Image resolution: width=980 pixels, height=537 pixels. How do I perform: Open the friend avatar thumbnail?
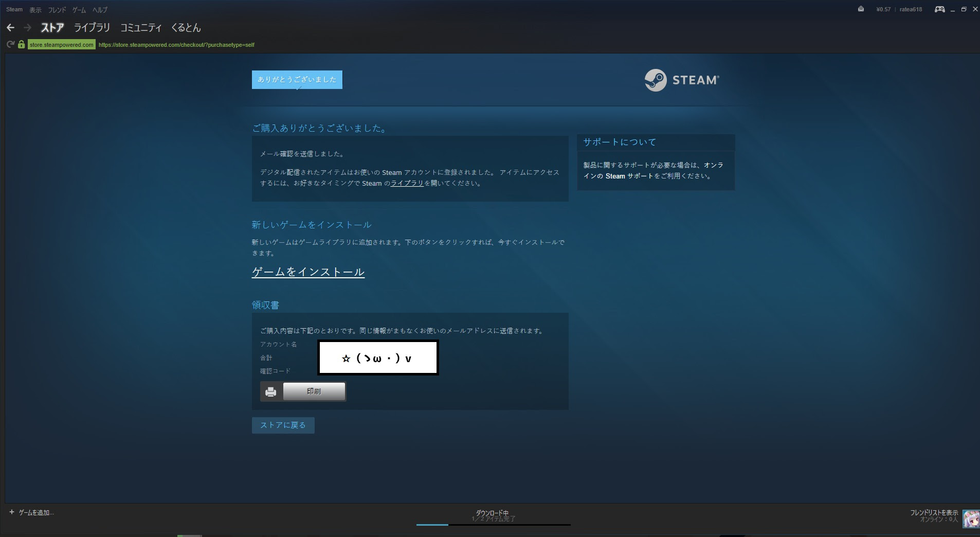[971, 520]
